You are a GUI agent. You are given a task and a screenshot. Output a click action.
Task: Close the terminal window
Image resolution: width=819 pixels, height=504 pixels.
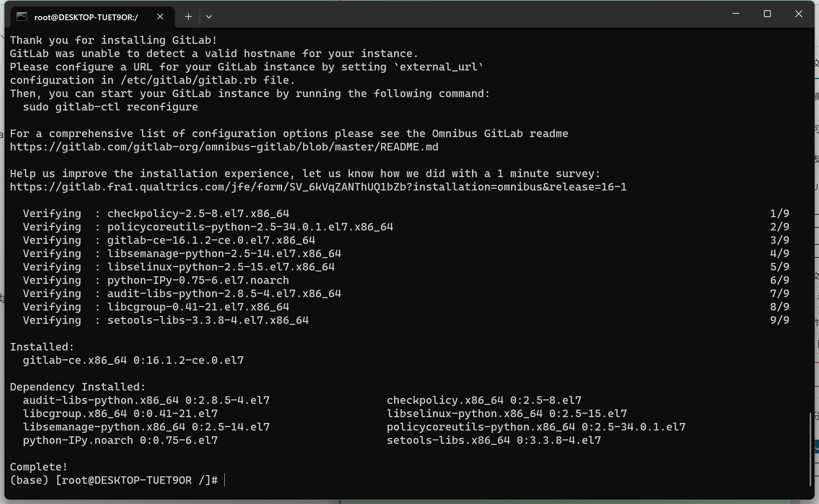tap(798, 14)
